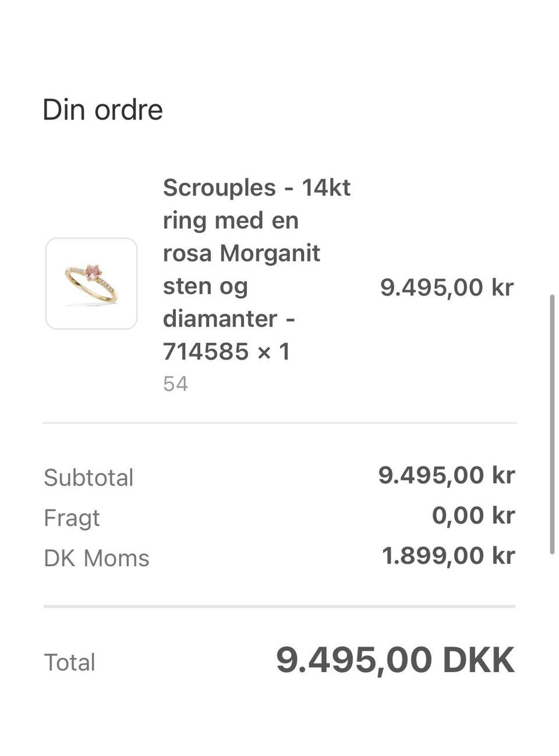
Task: Click the product line price 9.495,00 kr
Action: point(447,288)
